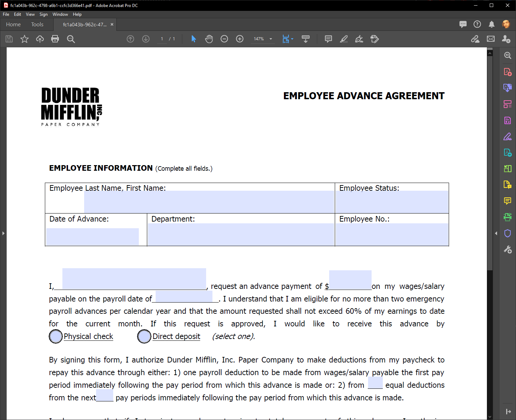Open the Edit menu

click(18, 14)
